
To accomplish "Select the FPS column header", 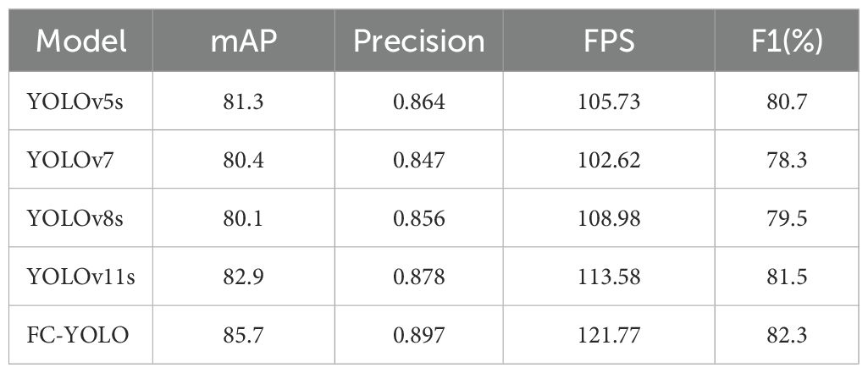I will [x=609, y=41].
